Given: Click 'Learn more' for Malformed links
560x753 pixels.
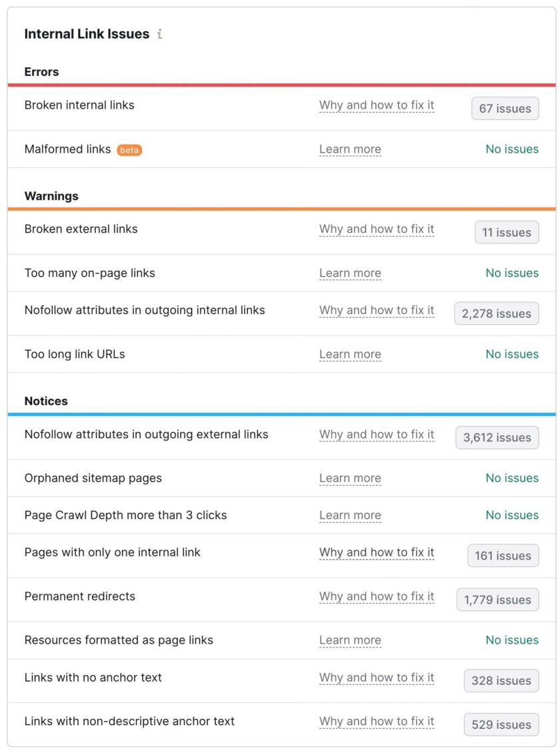Looking at the screenshot, I should click(350, 149).
